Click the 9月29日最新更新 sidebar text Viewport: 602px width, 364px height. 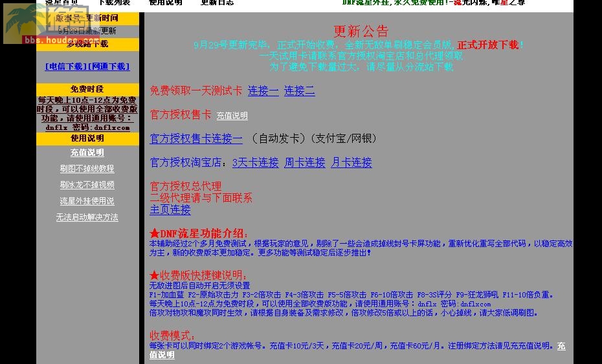[87, 31]
